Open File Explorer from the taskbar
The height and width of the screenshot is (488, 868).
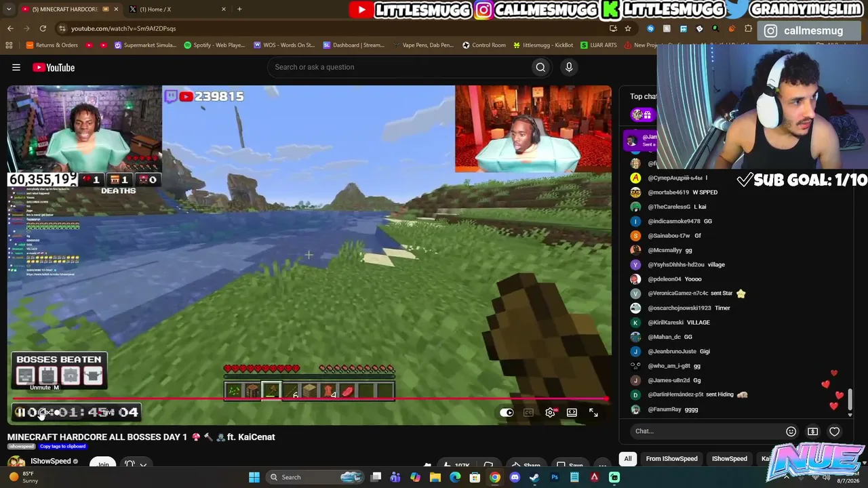[x=435, y=477]
